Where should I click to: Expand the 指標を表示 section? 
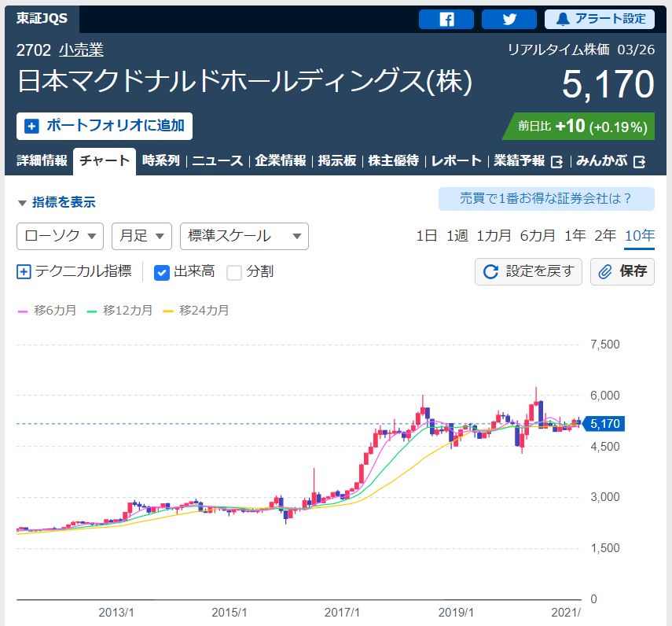coord(57,202)
